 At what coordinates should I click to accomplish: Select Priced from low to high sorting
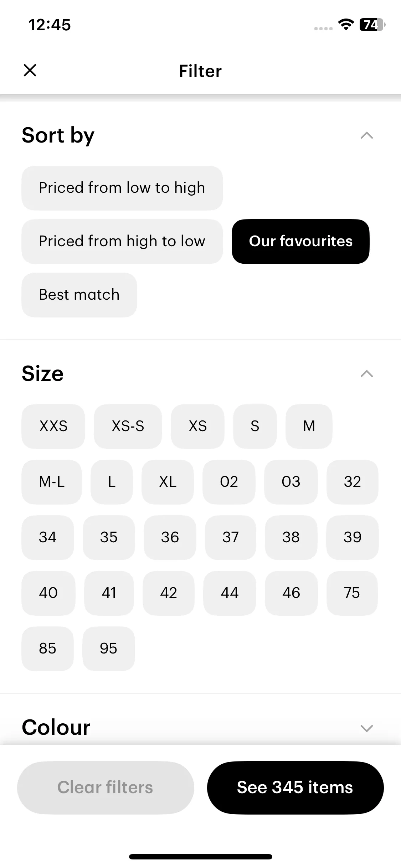[x=122, y=188]
